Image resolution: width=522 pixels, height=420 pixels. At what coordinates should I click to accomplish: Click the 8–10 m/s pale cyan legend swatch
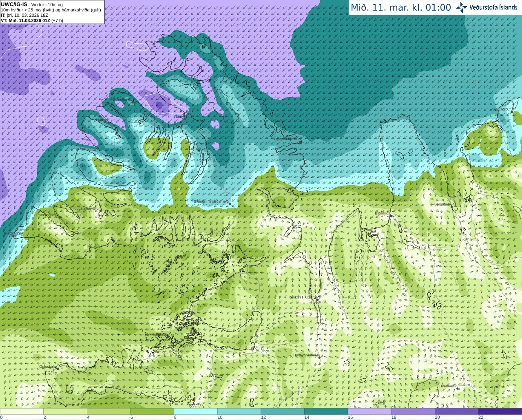[196, 411]
